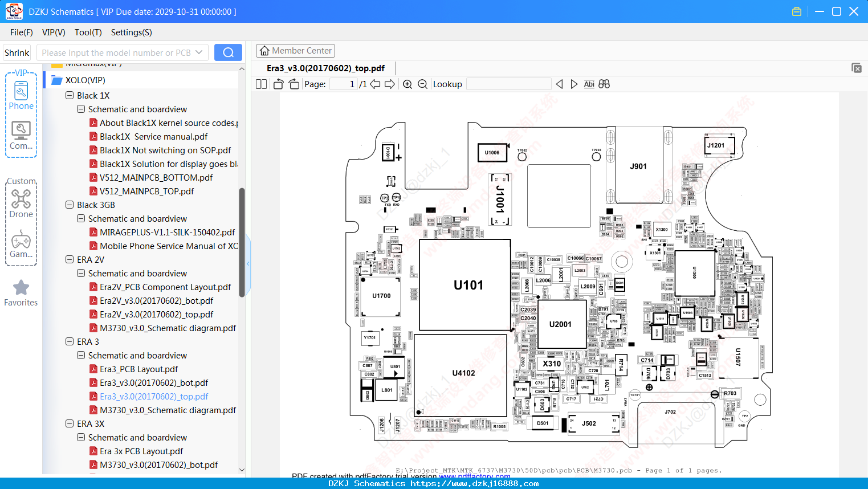The width and height of the screenshot is (868, 489).
Task: Open MIRAGEPLUS-V1.1-SILK-150402.pdf
Action: click(x=168, y=233)
